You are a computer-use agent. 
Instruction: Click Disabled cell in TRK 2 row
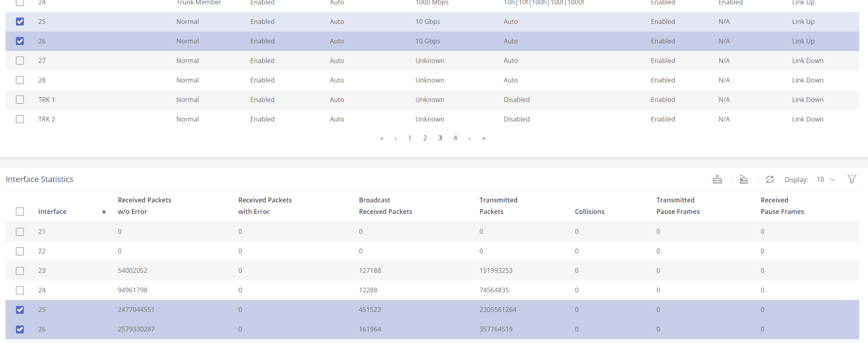[516, 119]
